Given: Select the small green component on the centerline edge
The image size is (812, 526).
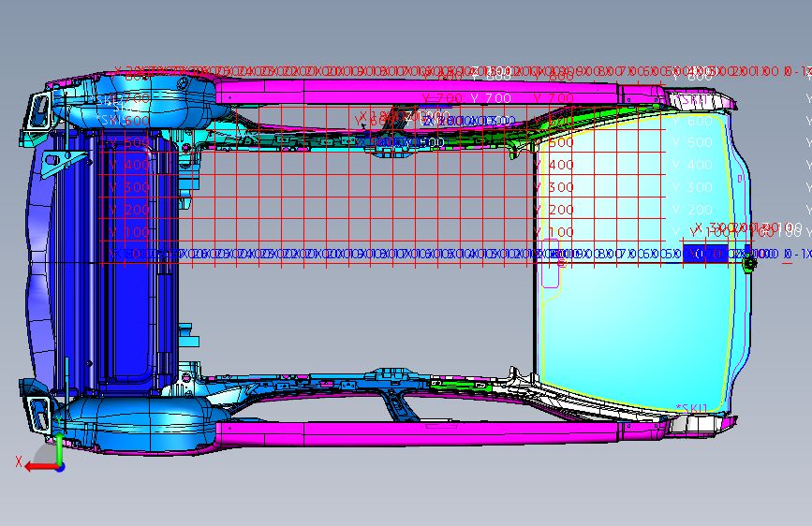Looking at the screenshot, I should pos(749,264).
